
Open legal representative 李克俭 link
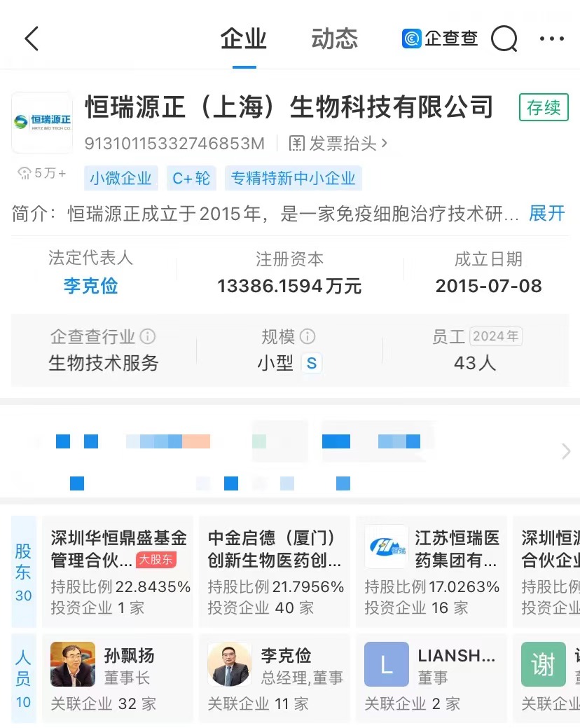pyautogui.click(x=90, y=286)
